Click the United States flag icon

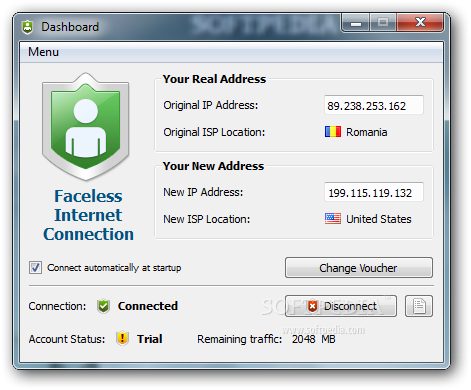(333, 219)
